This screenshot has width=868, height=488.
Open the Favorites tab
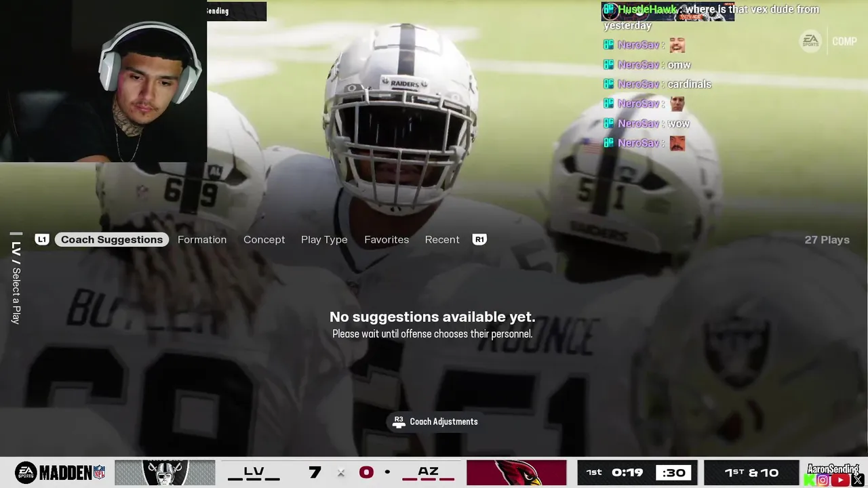click(x=387, y=239)
